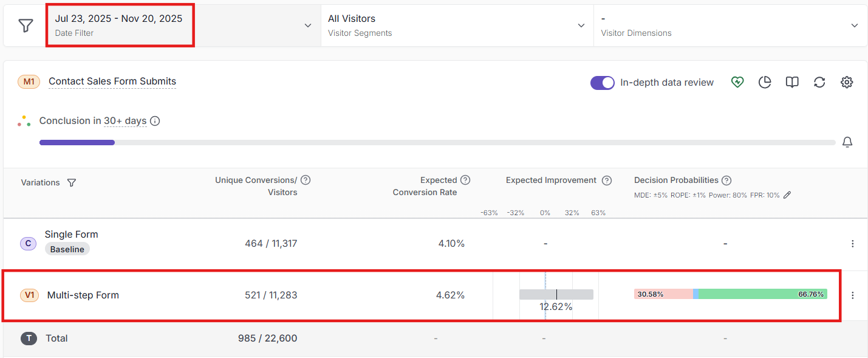Click the MDE ROPE Power FPR settings text
This screenshot has width=868, height=358.
pyautogui.click(x=707, y=195)
